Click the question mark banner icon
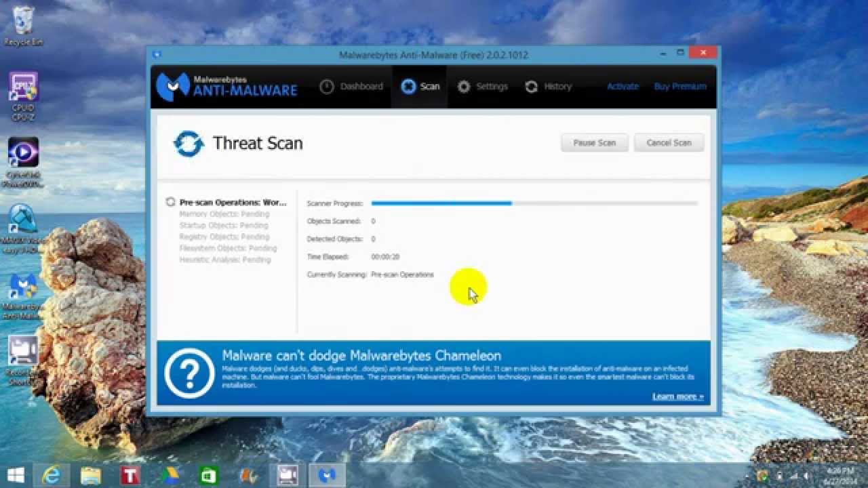The width and height of the screenshot is (868, 488). coord(190,373)
